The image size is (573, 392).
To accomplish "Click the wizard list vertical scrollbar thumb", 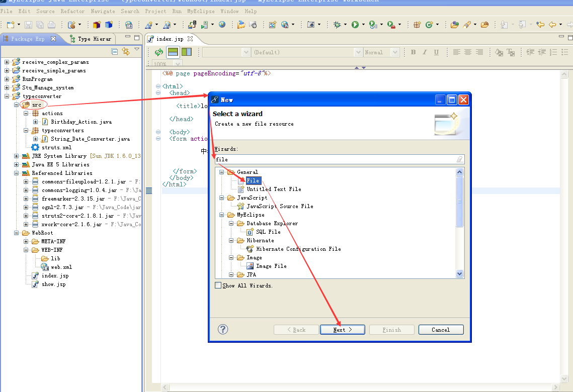I will (x=459, y=202).
